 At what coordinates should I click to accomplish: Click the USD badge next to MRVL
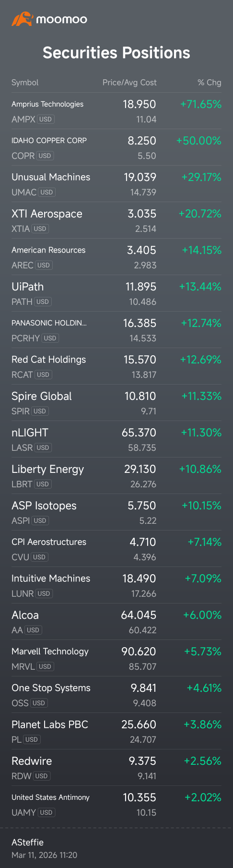click(x=45, y=666)
